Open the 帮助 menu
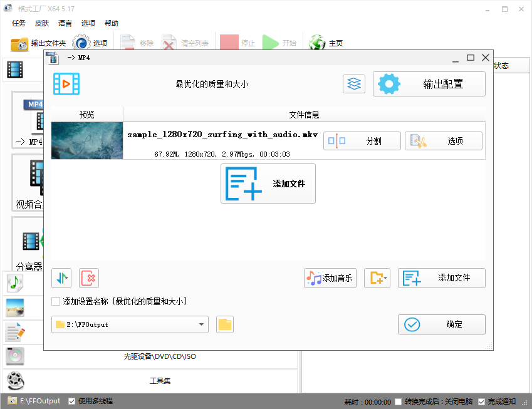The width and height of the screenshot is (532, 409). [112, 23]
